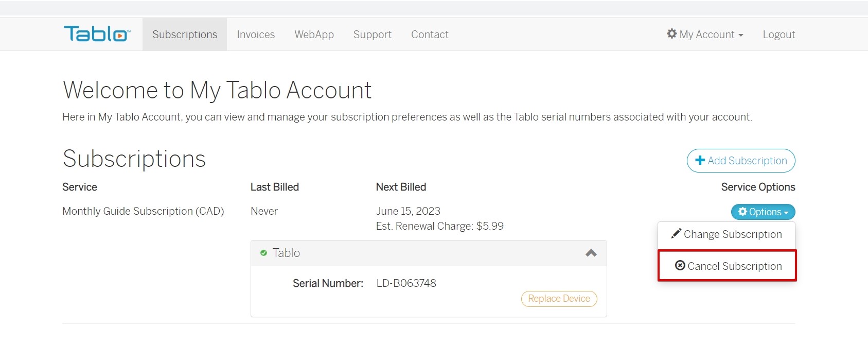Click the Last Billed value Never

pyautogui.click(x=264, y=211)
